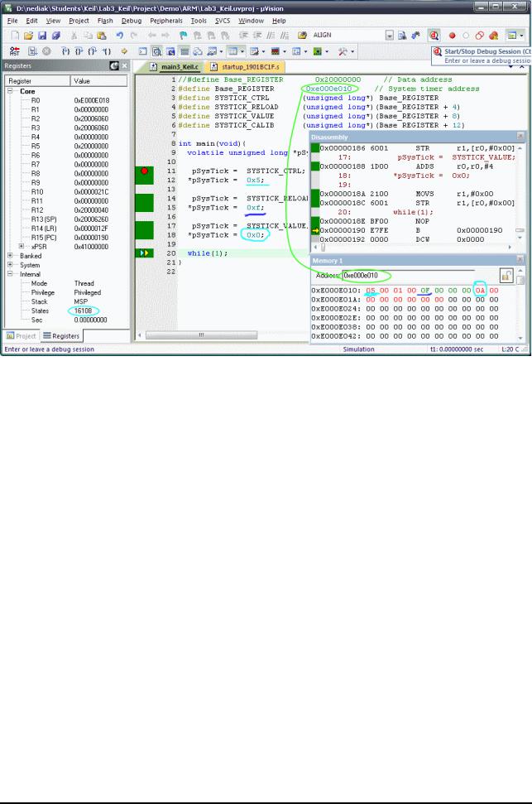Viewport: 532px width, 804px height.
Task: Click the Insert breakpoint red dot icon
Action: tap(452, 36)
